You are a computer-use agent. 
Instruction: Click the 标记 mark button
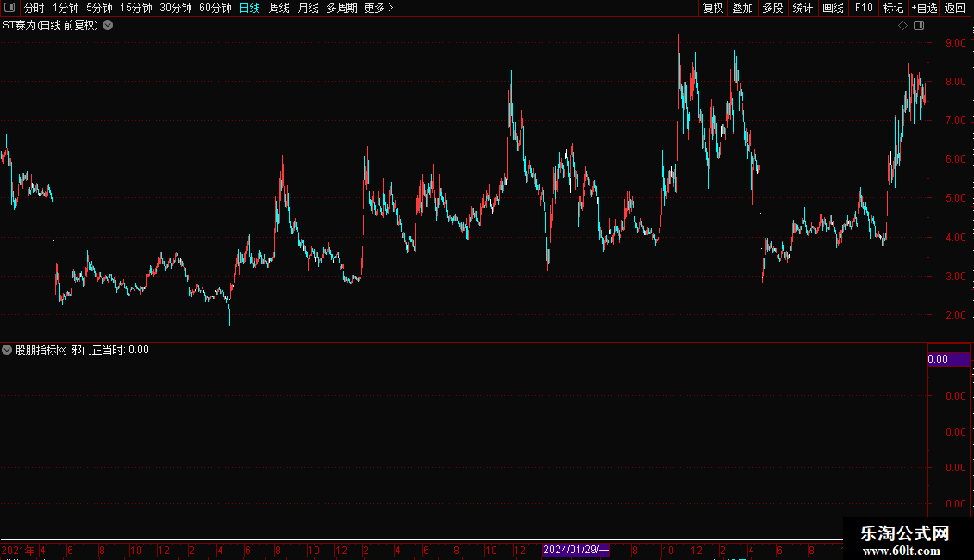[893, 8]
